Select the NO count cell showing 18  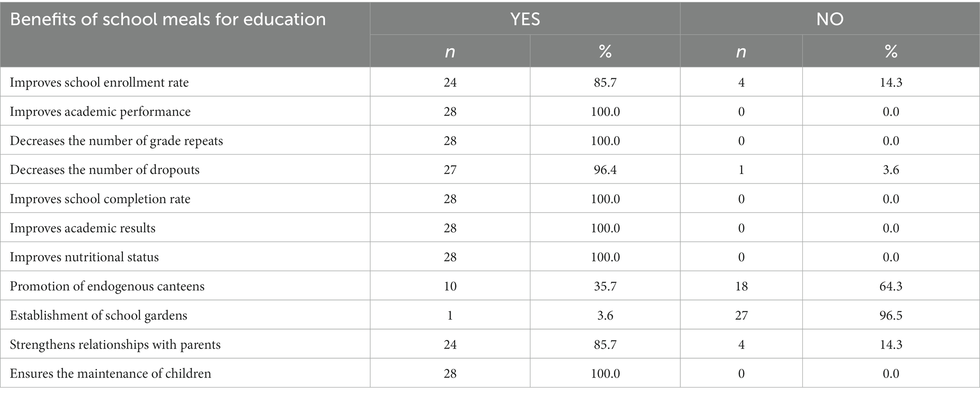tap(742, 286)
